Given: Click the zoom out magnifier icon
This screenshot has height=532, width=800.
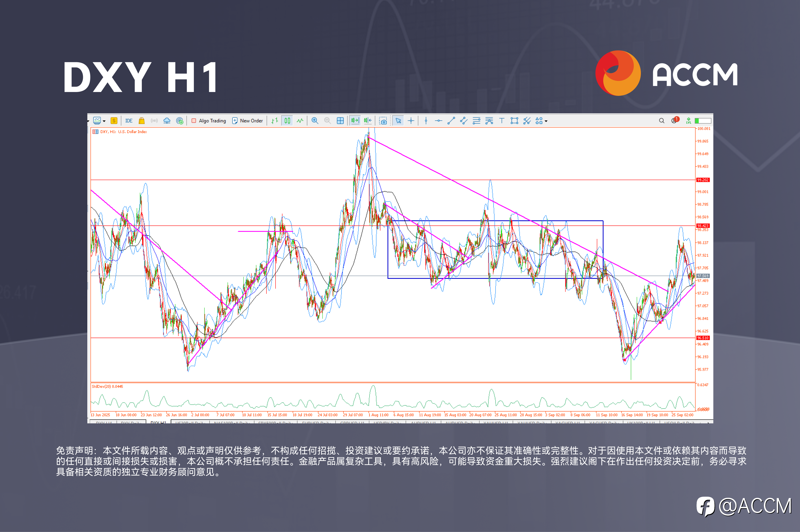Looking at the screenshot, I should point(327,121).
